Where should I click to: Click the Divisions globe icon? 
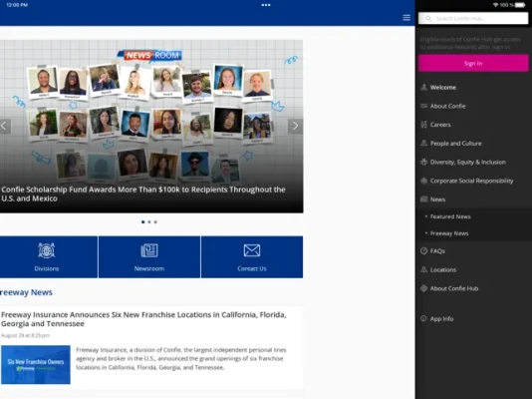(x=47, y=250)
